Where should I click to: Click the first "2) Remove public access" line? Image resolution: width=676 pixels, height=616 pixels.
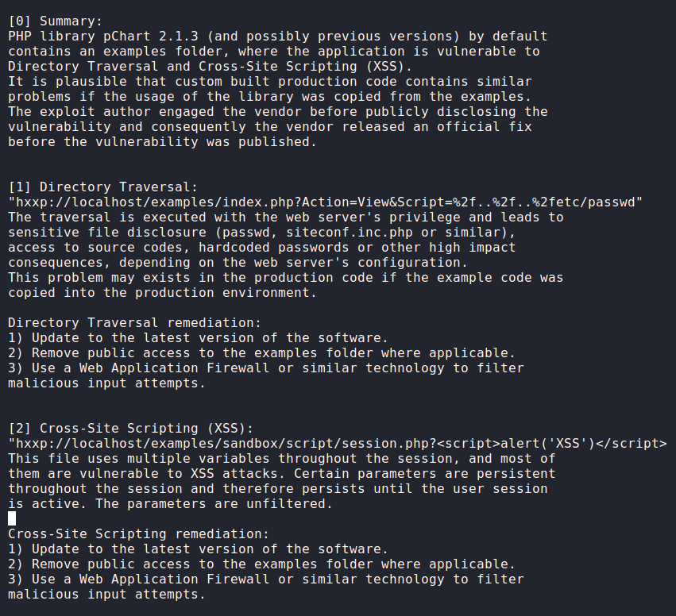point(261,352)
